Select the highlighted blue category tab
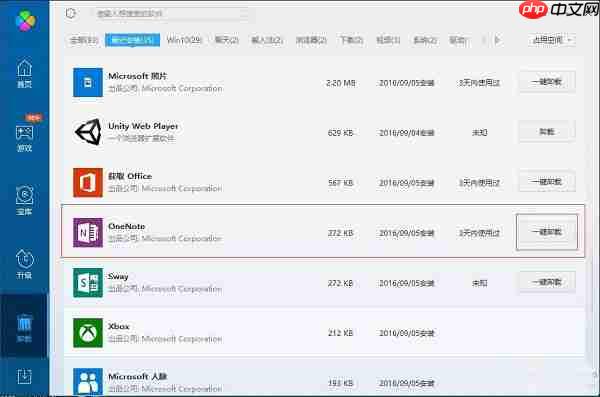This screenshot has height=397, width=600. (x=132, y=40)
